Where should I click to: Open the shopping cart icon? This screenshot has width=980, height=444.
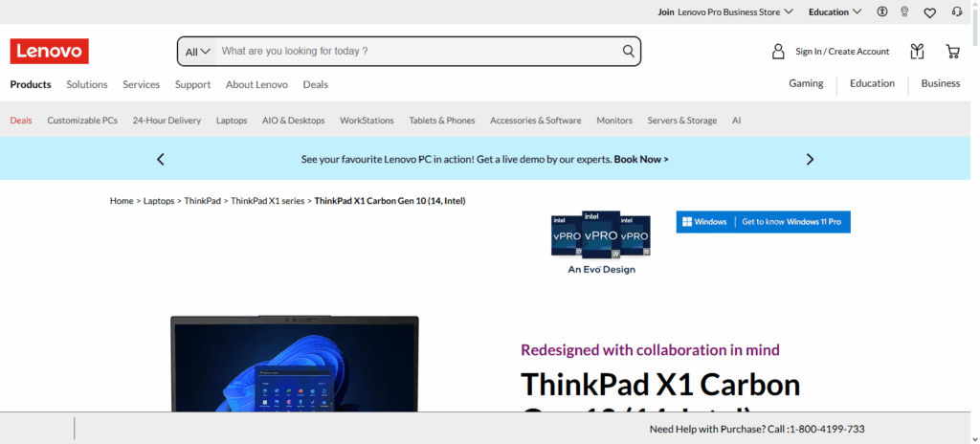click(952, 52)
